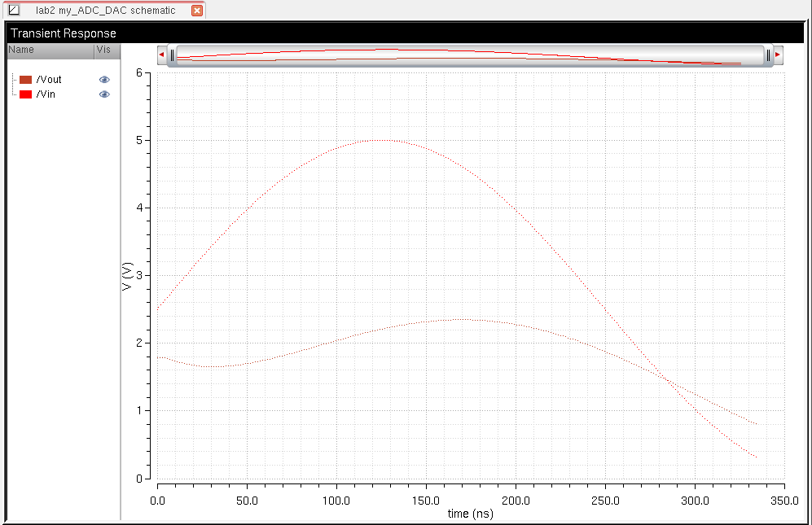
Task: Select the /Vin signal in legend
Action: tap(46, 94)
